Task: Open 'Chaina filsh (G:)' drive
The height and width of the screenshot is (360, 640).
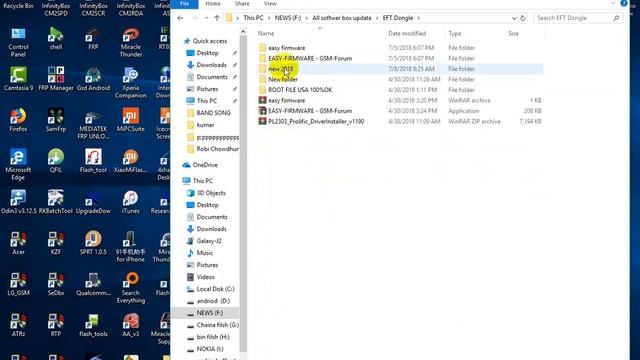Action: 218,325
